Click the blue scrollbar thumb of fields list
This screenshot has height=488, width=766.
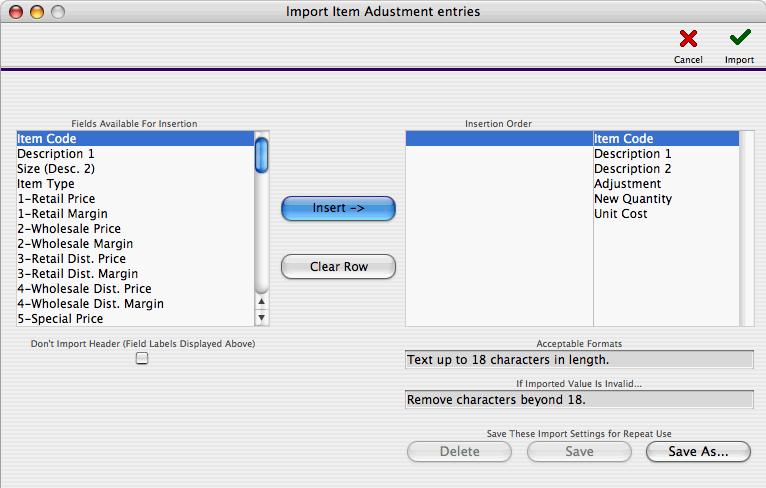tap(262, 155)
